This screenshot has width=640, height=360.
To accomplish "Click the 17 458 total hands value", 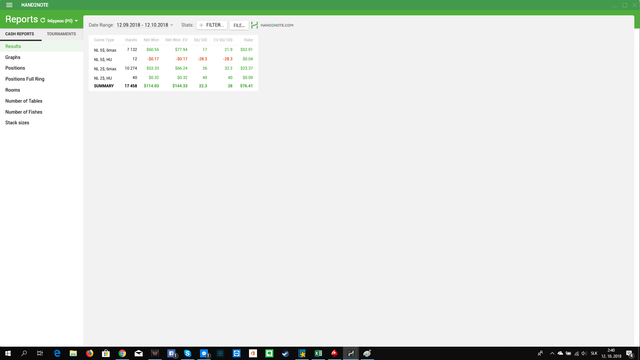I will point(131,86).
